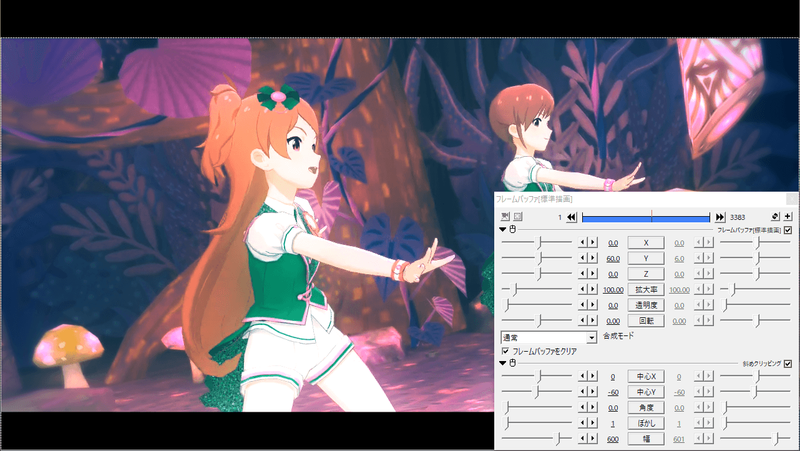The width and height of the screenshot is (800, 451).
Task: Click left 幅 value 600
Action: coord(613,439)
